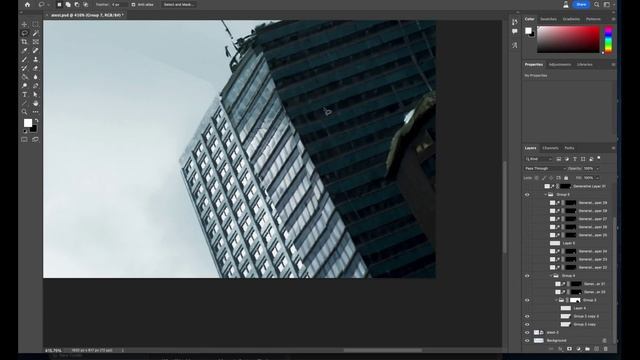Select the Clone Stamp tool

(36, 60)
